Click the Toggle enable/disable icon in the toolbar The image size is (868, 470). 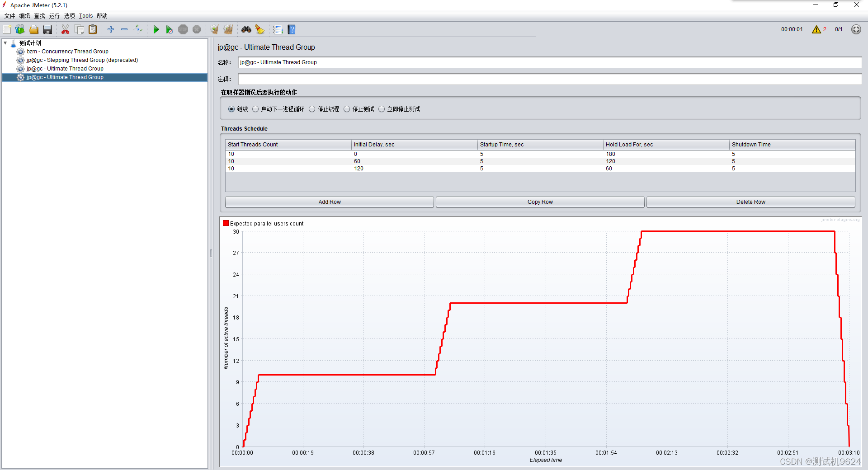138,29
